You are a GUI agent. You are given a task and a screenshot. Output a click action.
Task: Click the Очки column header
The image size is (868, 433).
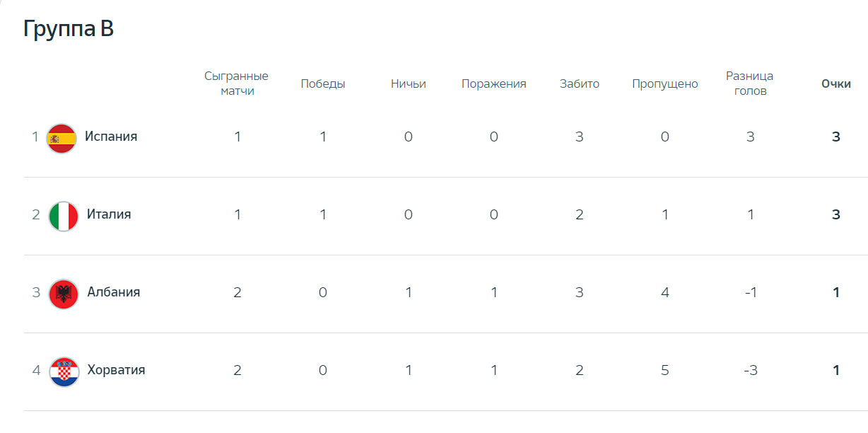[836, 83]
